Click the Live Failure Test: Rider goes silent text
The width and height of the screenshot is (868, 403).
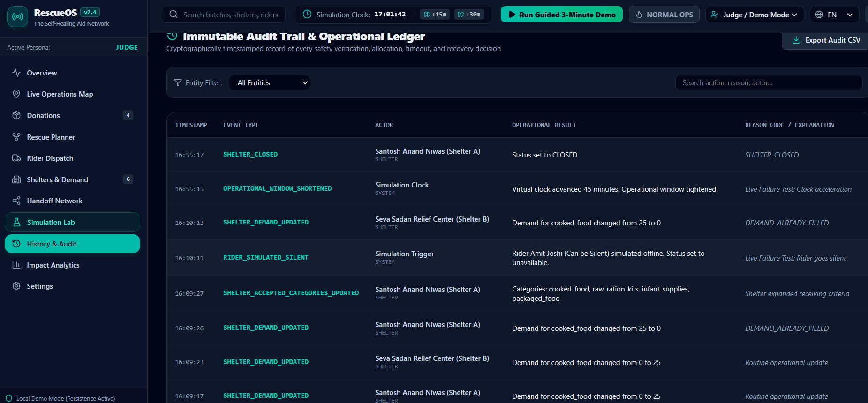796,258
